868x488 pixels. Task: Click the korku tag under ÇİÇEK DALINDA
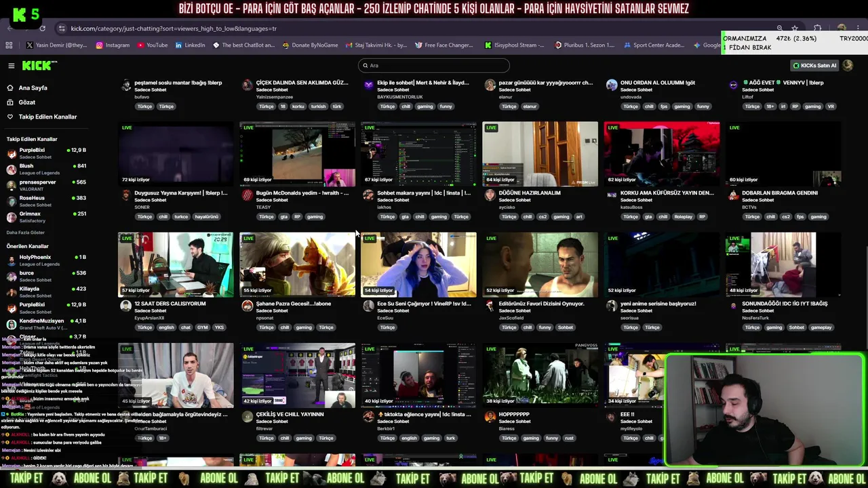(298, 106)
